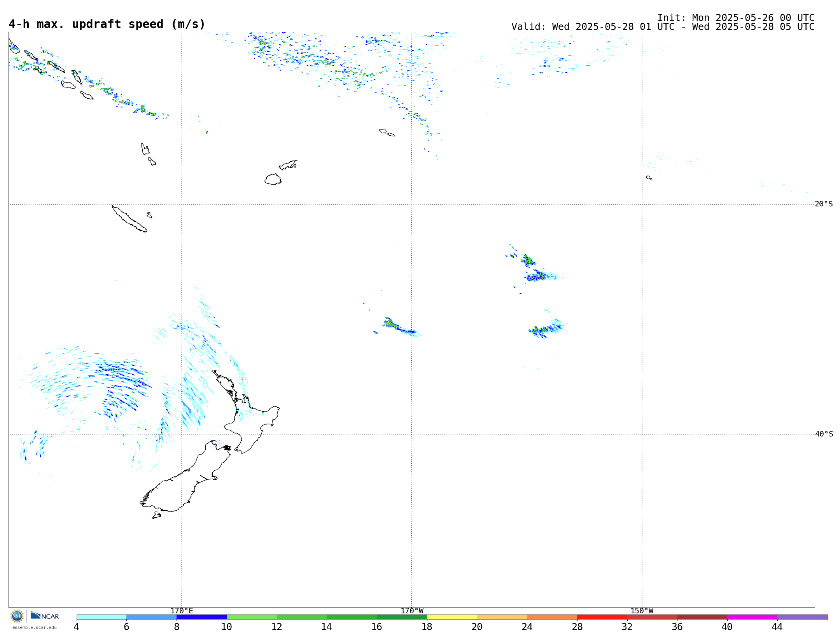Click the 20°S latitude label
840x632 pixels.
click(x=824, y=204)
